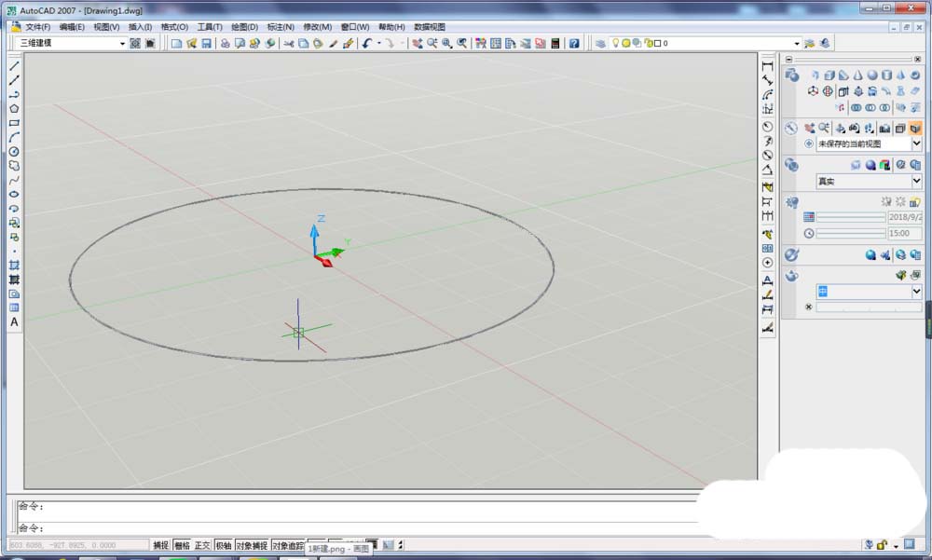Select the Rectangle draw tool
Screen dimensions: 932x560
(x=14, y=123)
